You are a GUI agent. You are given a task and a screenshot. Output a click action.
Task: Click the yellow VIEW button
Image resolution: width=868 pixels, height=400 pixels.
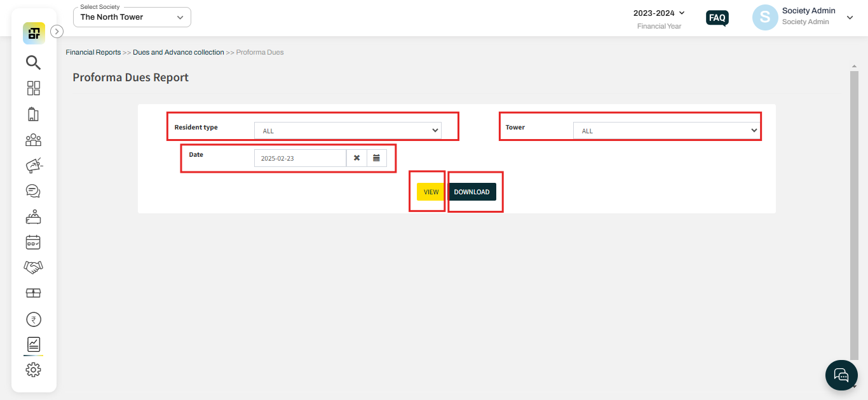coord(431,192)
